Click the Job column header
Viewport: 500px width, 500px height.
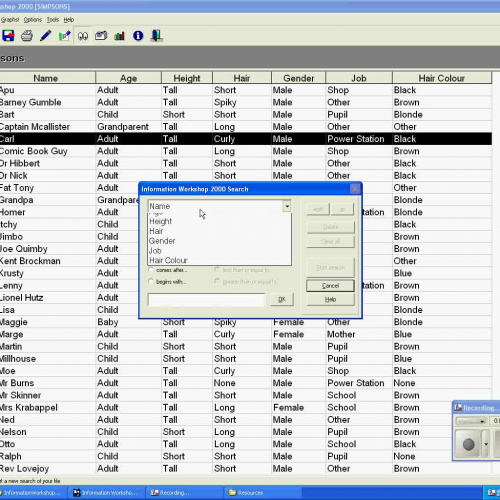coord(359,78)
